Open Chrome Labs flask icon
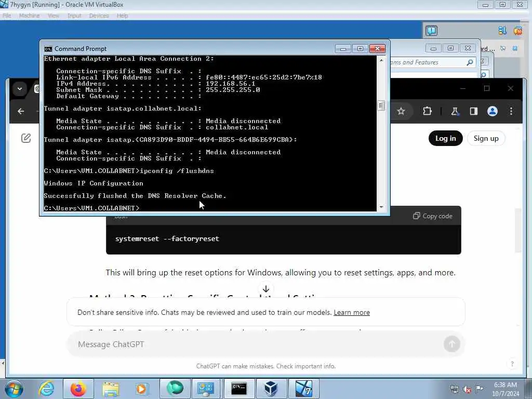The image size is (532, 399). point(455,111)
